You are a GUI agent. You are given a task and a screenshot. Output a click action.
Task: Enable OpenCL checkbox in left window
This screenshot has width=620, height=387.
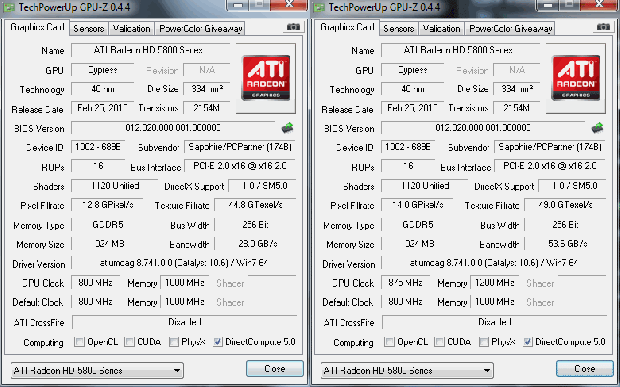(79, 342)
